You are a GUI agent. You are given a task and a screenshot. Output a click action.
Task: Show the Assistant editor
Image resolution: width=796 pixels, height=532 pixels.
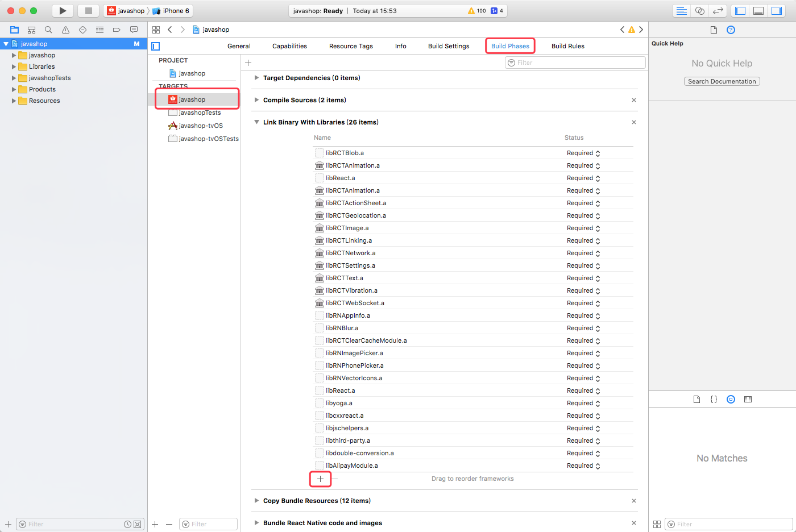click(x=700, y=11)
